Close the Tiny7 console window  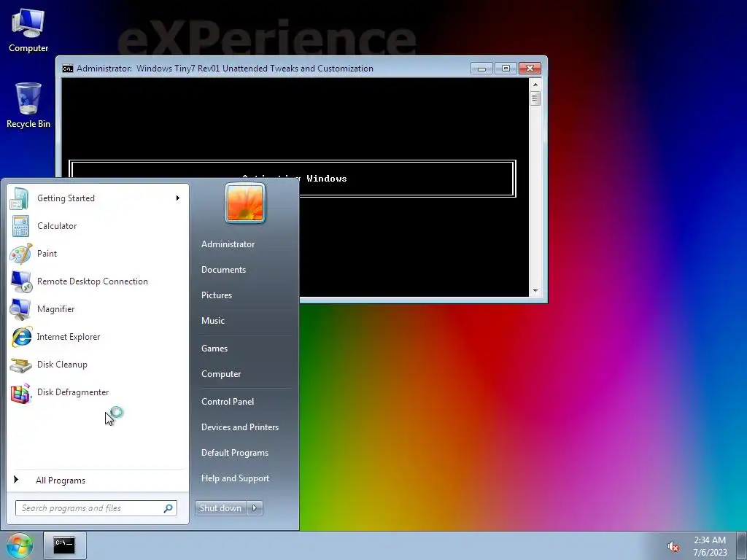click(x=530, y=69)
